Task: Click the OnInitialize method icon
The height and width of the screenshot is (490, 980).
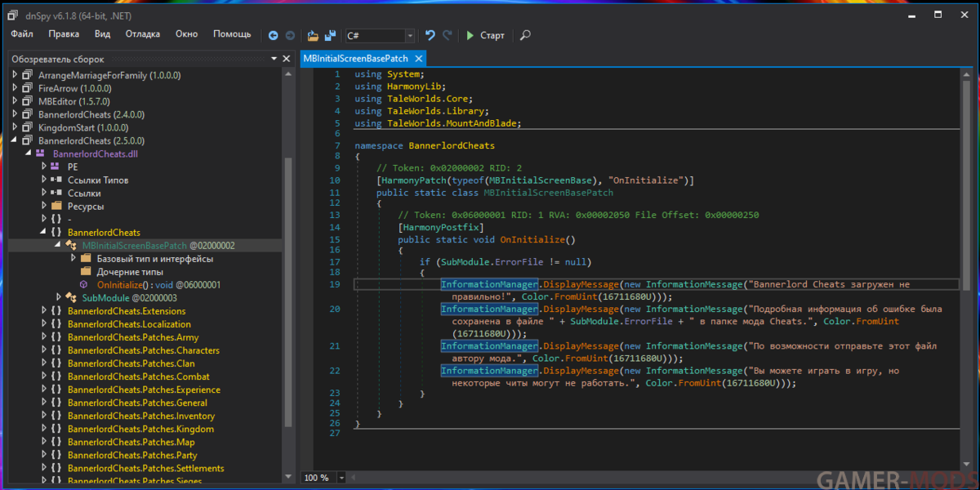Action: coord(84,284)
